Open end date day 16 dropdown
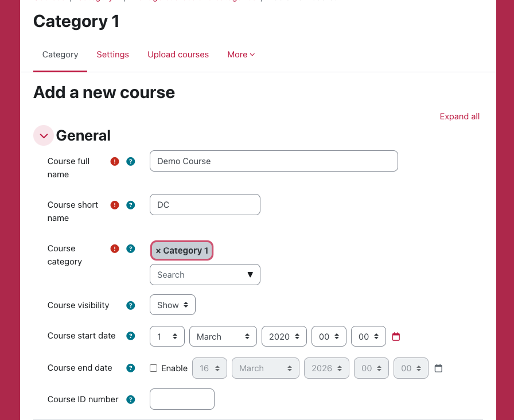 (209, 368)
